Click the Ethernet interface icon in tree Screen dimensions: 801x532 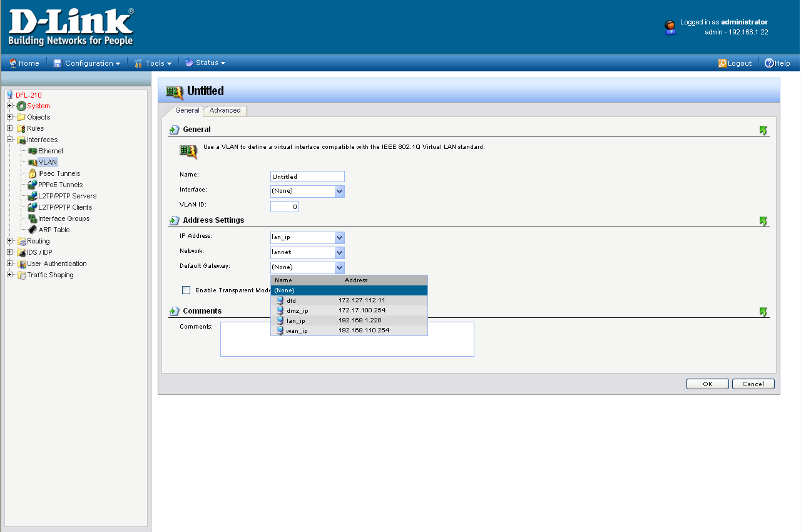33,151
